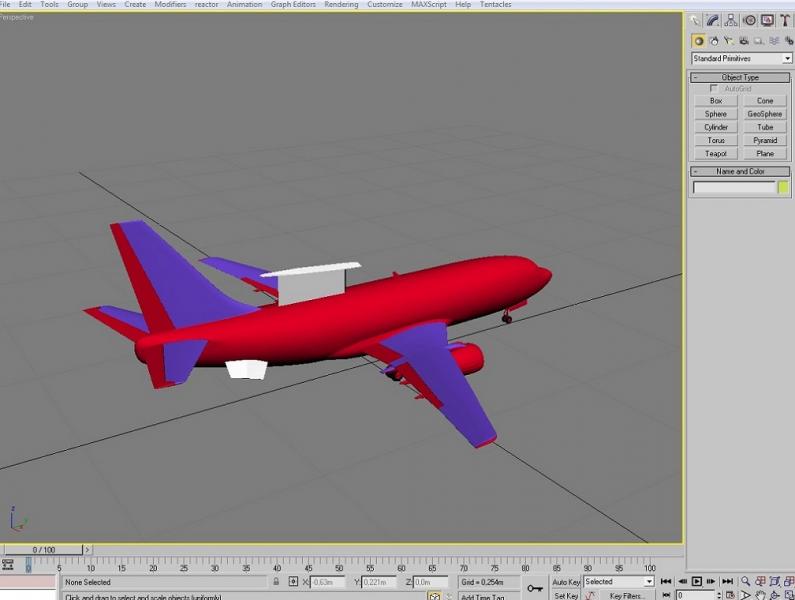The height and width of the screenshot is (600, 795).
Task: Select the Pan hand tool
Action: pos(760,595)
